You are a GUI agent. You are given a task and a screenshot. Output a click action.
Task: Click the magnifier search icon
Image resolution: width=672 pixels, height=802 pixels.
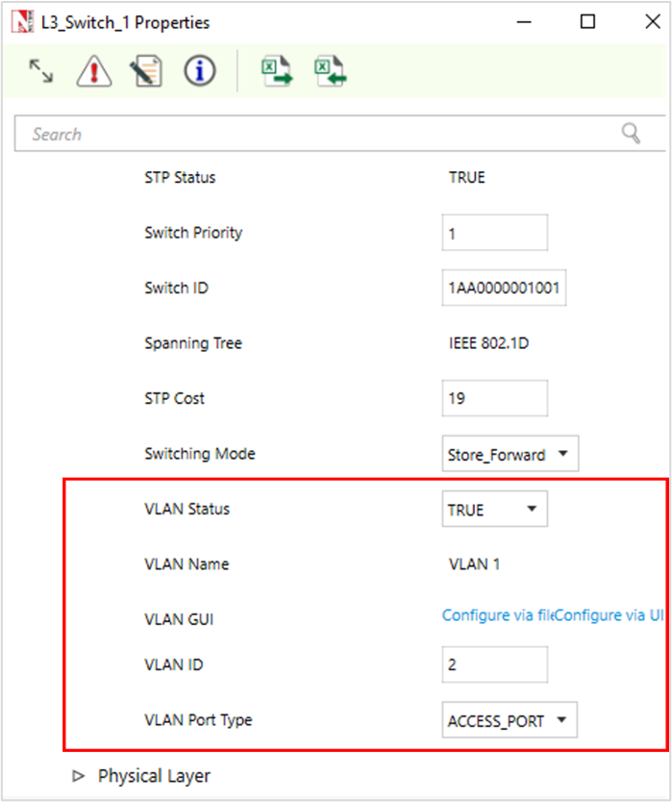pyautogui.click(x=631, y=134)
